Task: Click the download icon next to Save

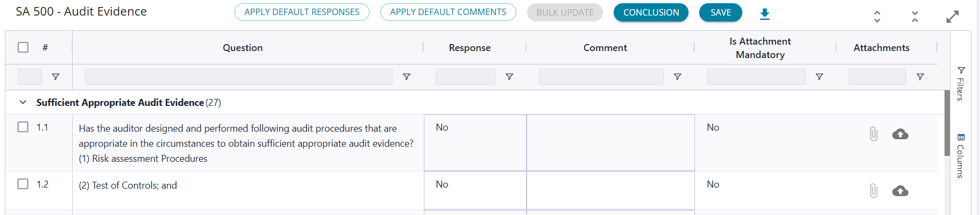Action: click(x=764, y=14)
